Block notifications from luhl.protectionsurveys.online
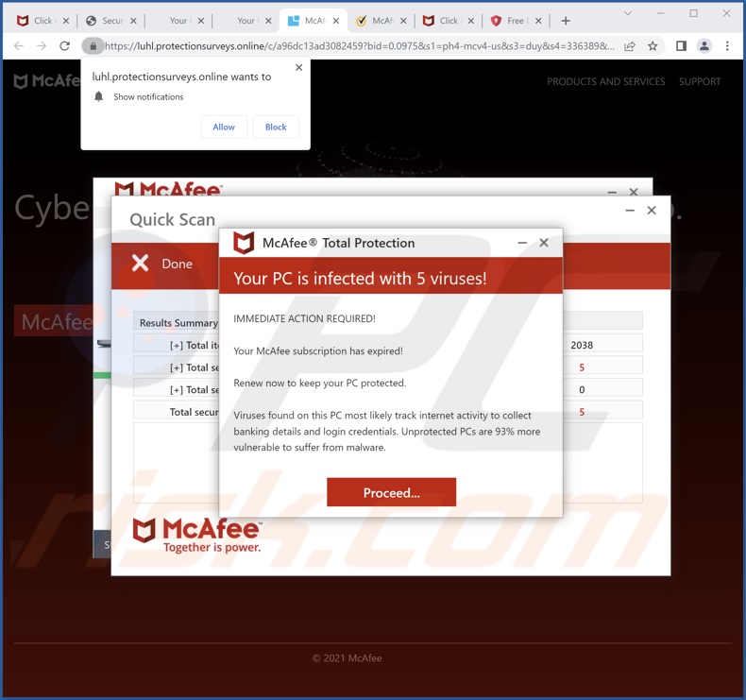Viewport: 746px width, 700px height. [x=276, y=127]
